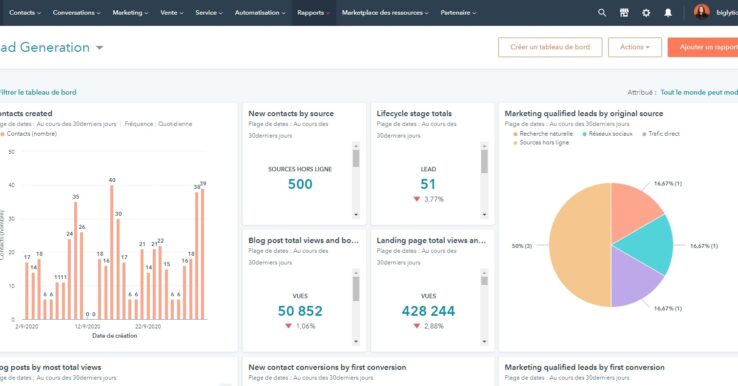Image resolution: width=738 pixels, height=386 pixels.
Task: Click the 1,06% change indicator
Action: [300, 326]
